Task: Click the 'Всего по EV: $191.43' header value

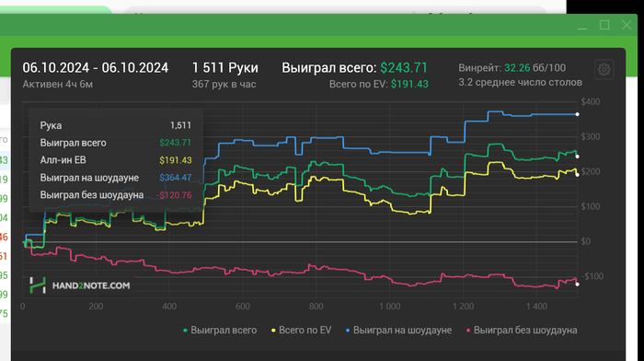Action: pyautogui.click(x=379, y=85)
